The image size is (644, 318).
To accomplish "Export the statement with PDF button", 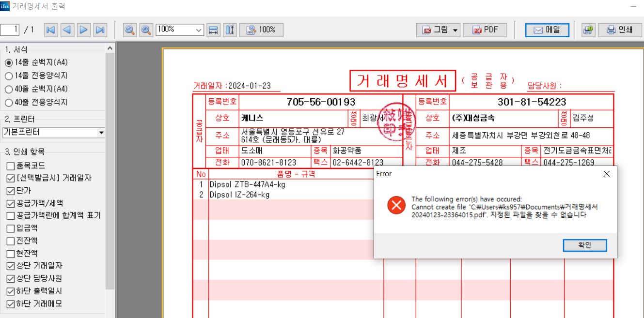I will click(486, 30).
